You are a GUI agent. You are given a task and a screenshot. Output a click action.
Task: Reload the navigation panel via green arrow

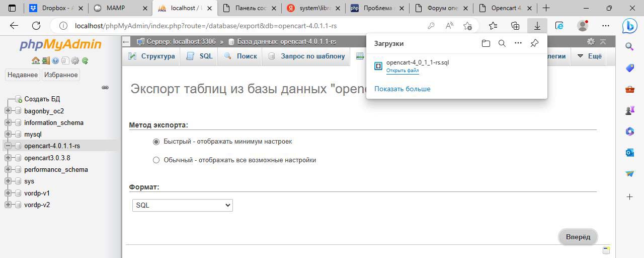pos(85,60)
